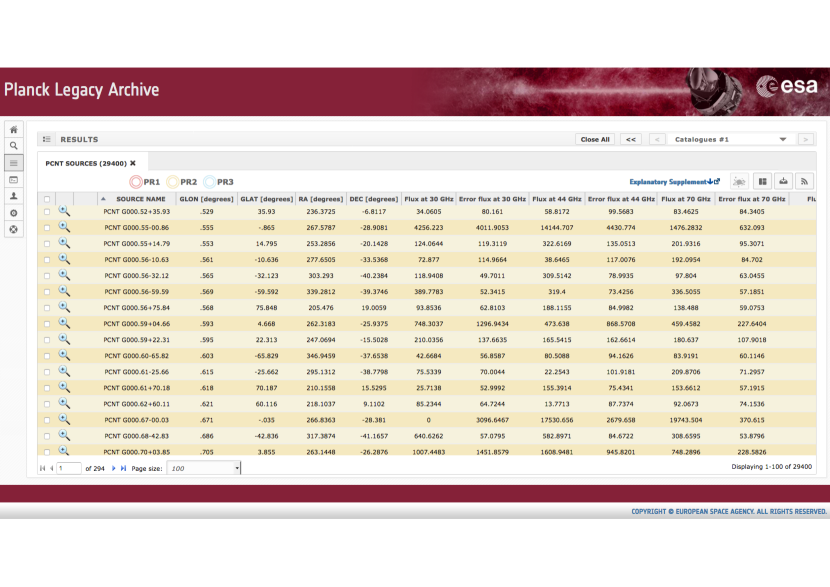Click the list icon beside RESULTS title

pyautogui.click(x=47, y=139)
